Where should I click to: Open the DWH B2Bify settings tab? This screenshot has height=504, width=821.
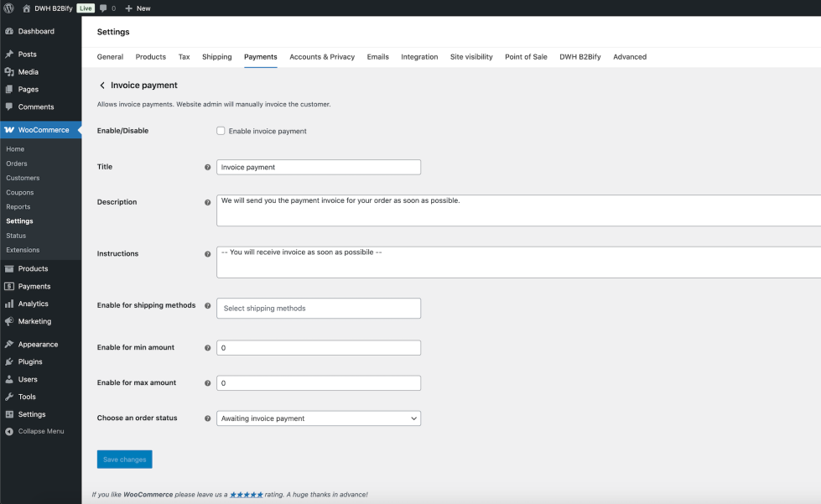pyautogui.click(x=580, y=57)
